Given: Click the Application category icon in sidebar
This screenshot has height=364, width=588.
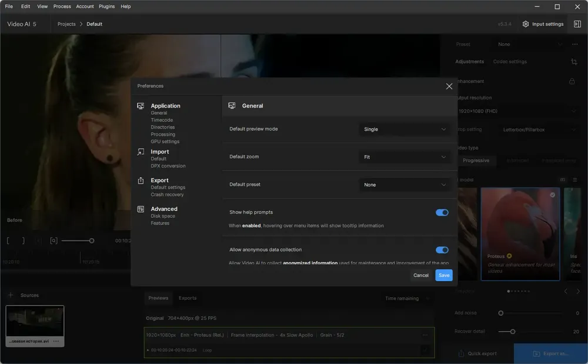Looking at the screenshot, I should click(x=141, y=106).
